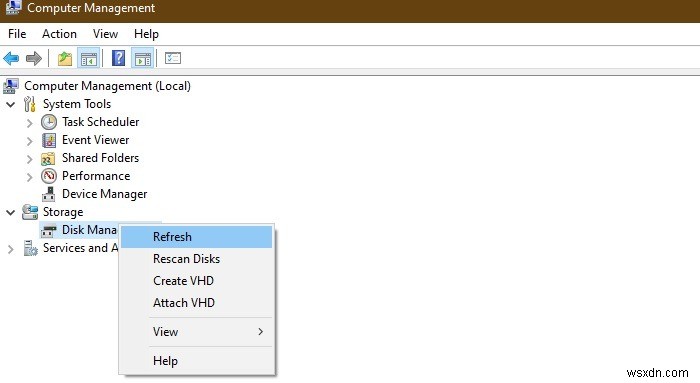Click the Task Scheduler clock icon
This screenshot has height=383, width=700.
coord(49,122)
